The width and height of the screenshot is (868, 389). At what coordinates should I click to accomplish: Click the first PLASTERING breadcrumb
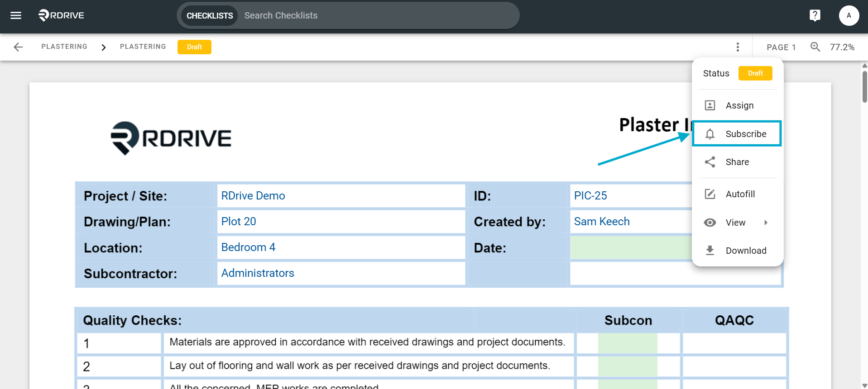point(64,47)
